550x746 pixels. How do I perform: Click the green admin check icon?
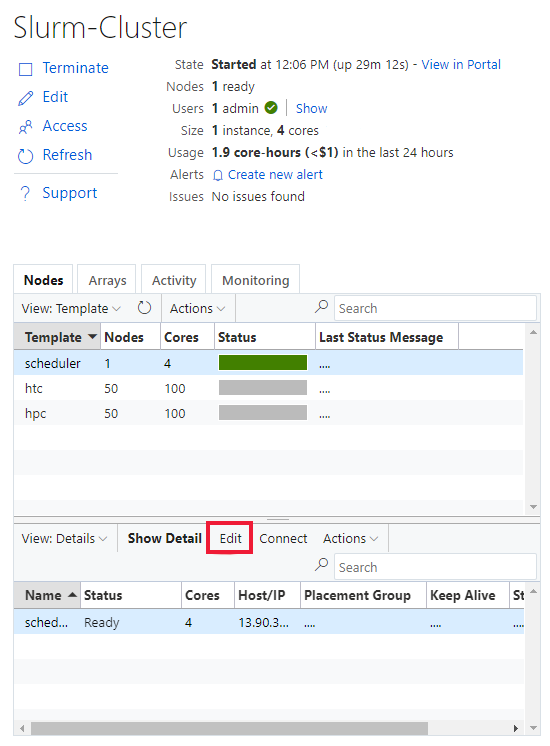click(x=271, y=108)
